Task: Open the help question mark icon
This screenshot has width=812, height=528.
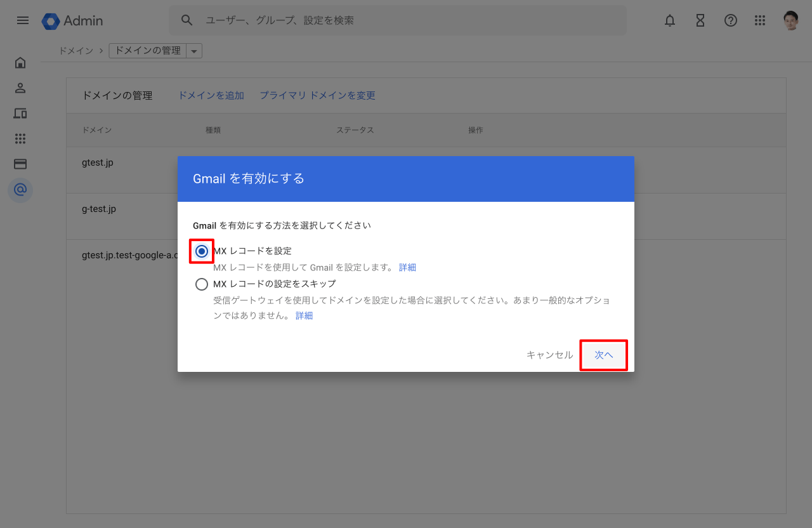Action: coord(731,20)
